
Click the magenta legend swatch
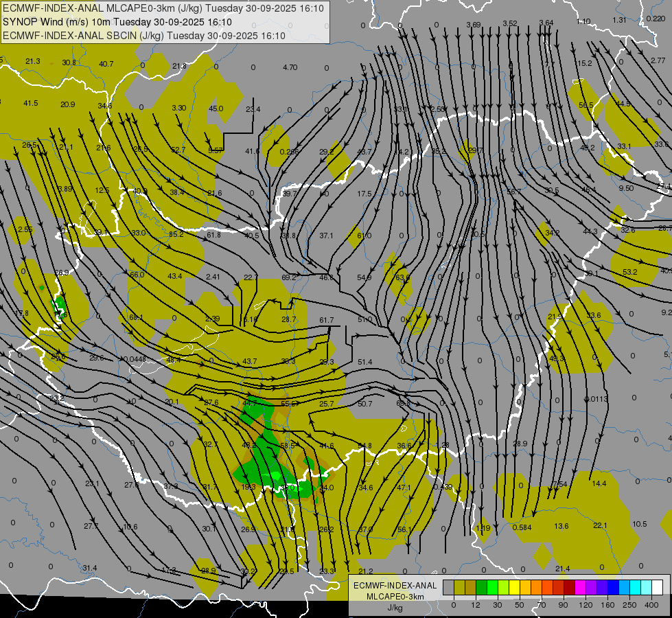pos(580,587)
